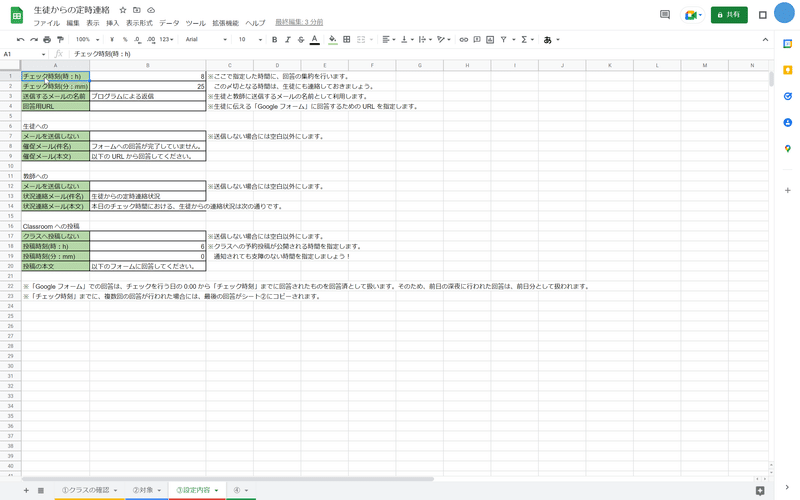Get add-ons plus icon in side panel
The image size is (800, 500).
tap(788, 190)
